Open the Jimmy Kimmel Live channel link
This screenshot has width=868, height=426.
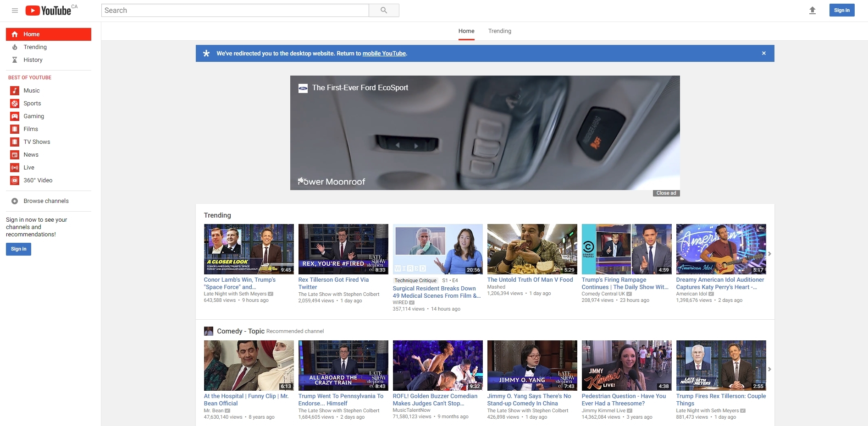[x=603, y=411]
